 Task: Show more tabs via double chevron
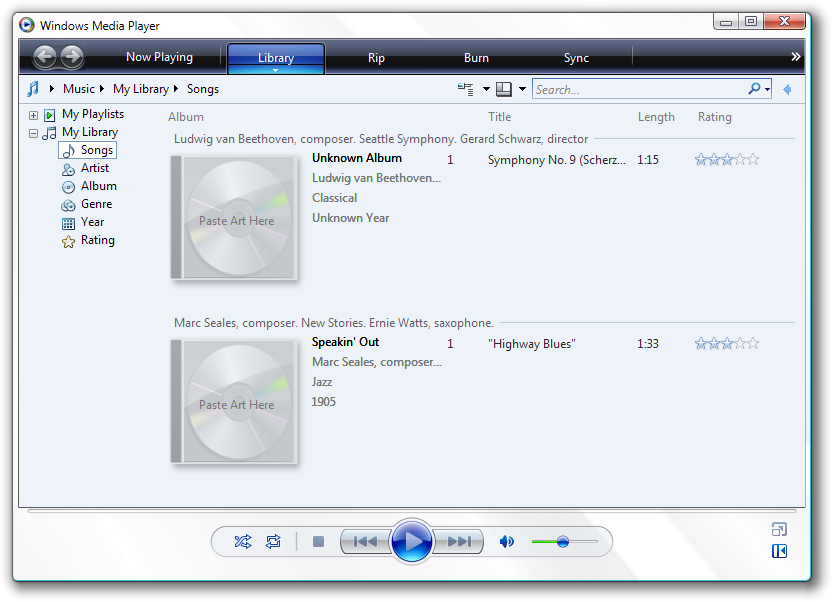pos(795,57)
